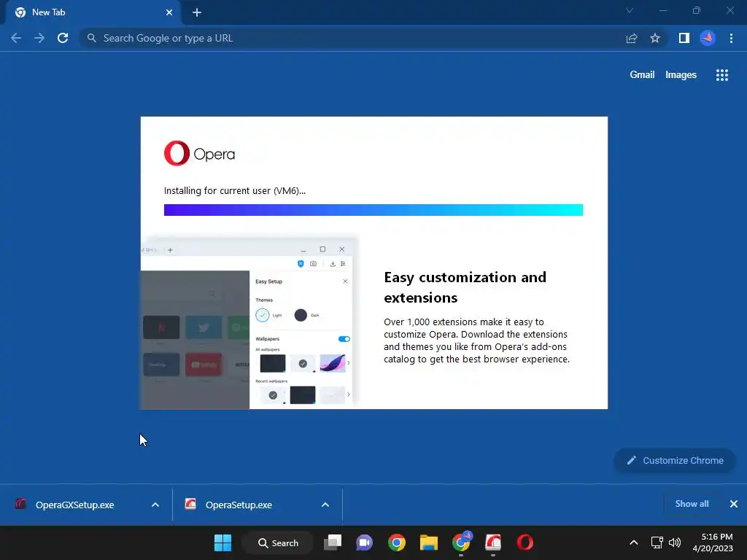The height and width of the screenshot is (560, 747).
Task: Share this page using the share icon
Action: pos(632,38)
